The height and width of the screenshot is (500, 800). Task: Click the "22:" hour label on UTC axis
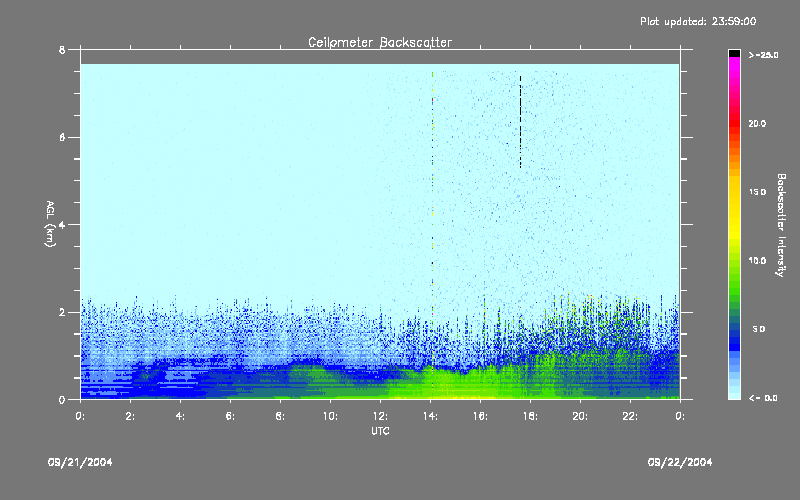630,416
